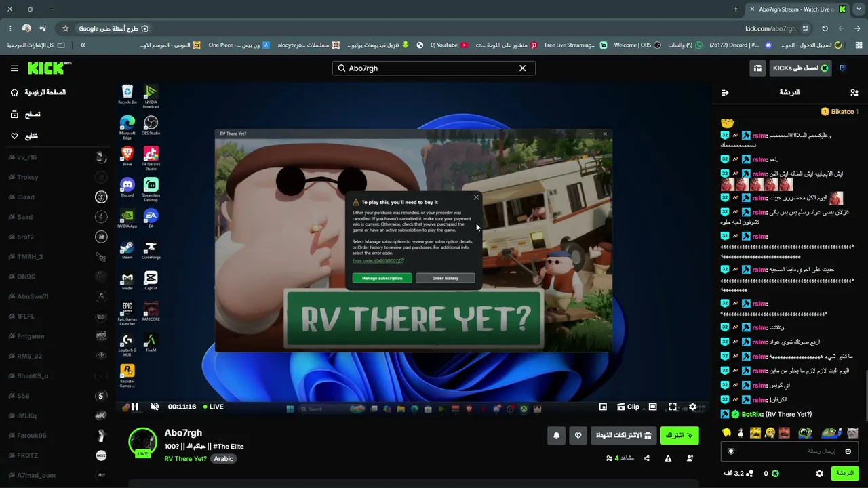Screen dimensions: 868x488
Task: Toggle mini player mode
Action: pyautogui.click(x=603, y=407)
